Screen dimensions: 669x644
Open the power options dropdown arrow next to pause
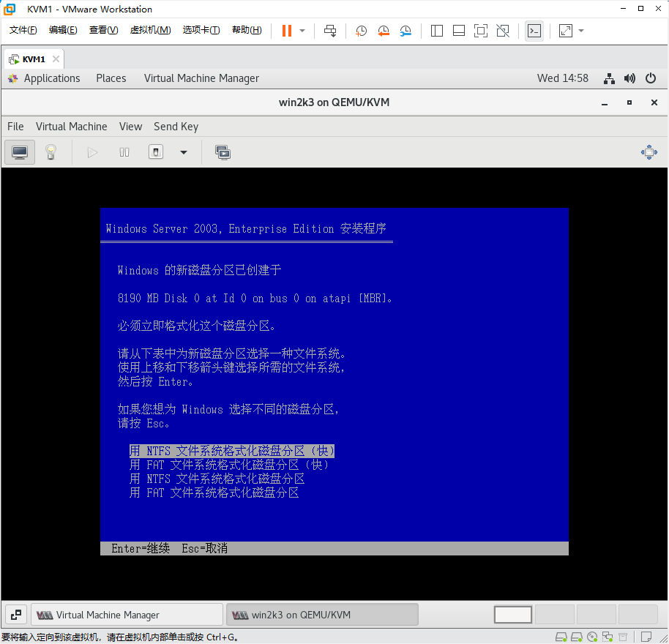pos(302,31)
